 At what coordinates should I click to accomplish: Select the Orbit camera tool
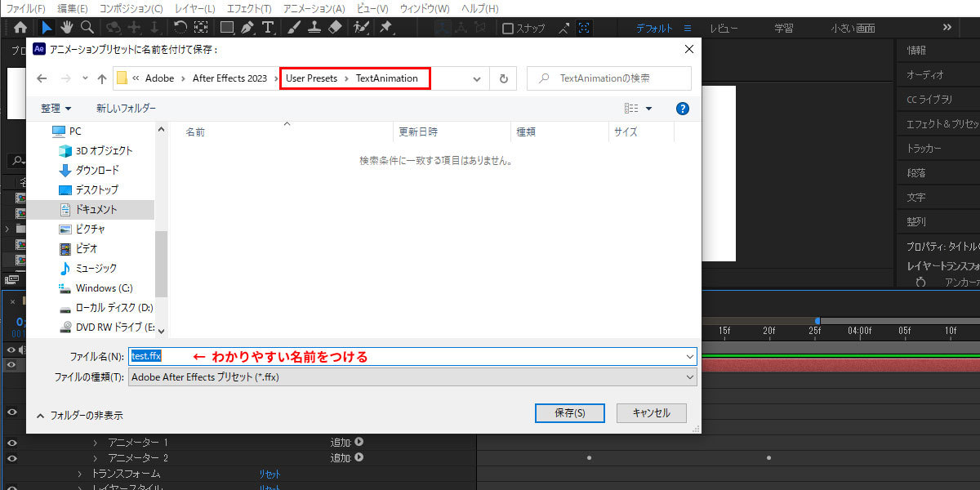[114, 28]
